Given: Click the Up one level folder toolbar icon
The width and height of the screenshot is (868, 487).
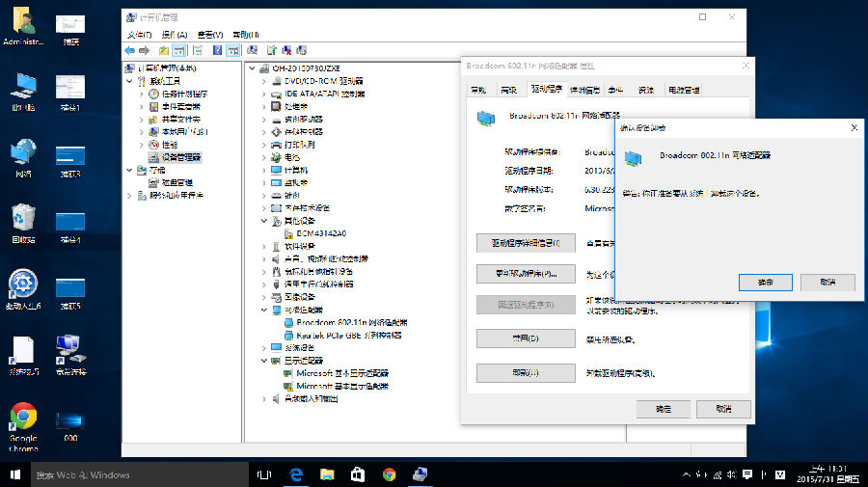Looking at the screenshot, I should click(163, 50).
